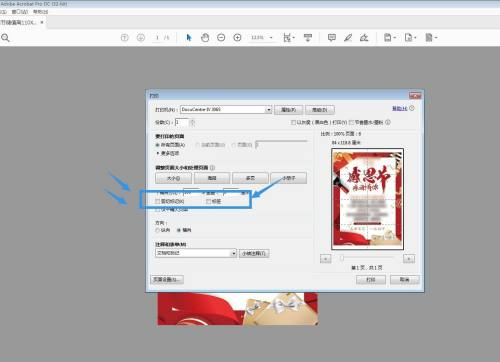Open the Page Setup button
The image size is (500, 362).
[167, 279]
